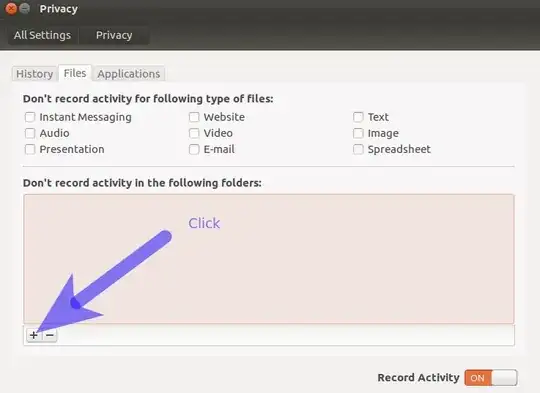Check the Website checkbox

(x=194, y=117)
